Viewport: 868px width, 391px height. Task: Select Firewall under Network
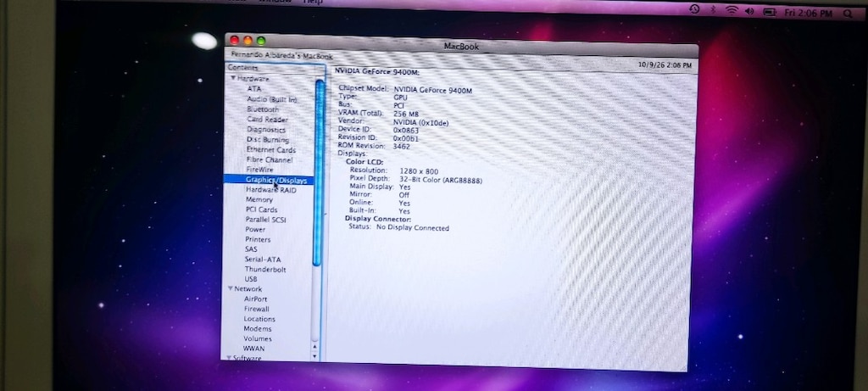(x=257, y=309)
